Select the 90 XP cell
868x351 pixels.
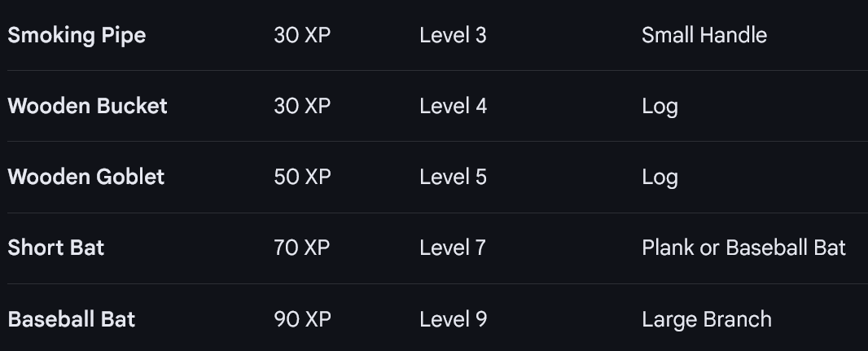(x=302, y=319)
